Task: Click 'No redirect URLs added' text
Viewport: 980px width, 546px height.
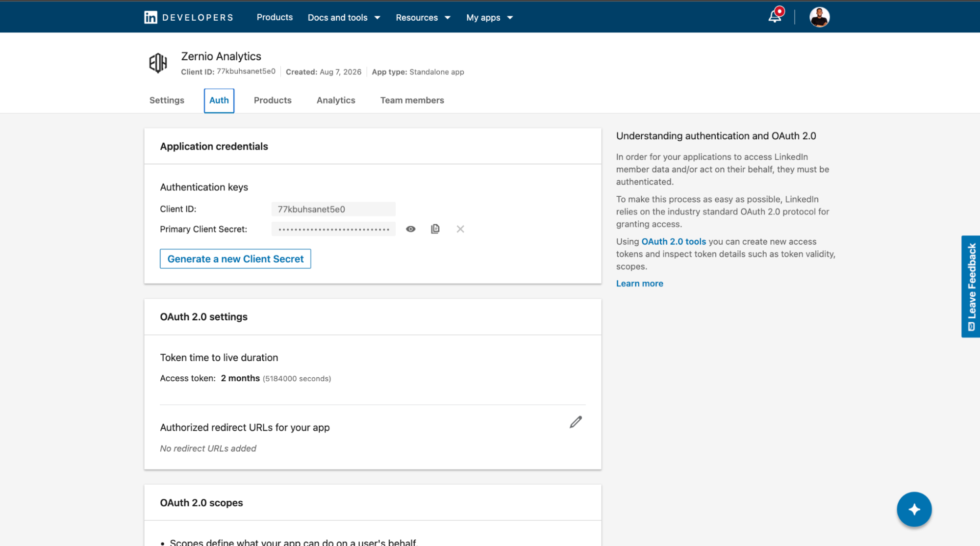Action: click(x=208, y=448)
